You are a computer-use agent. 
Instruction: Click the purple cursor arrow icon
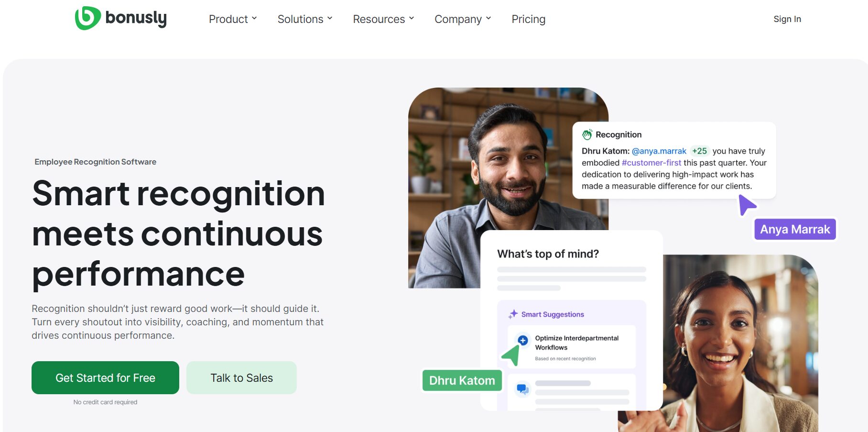point(747,205)
